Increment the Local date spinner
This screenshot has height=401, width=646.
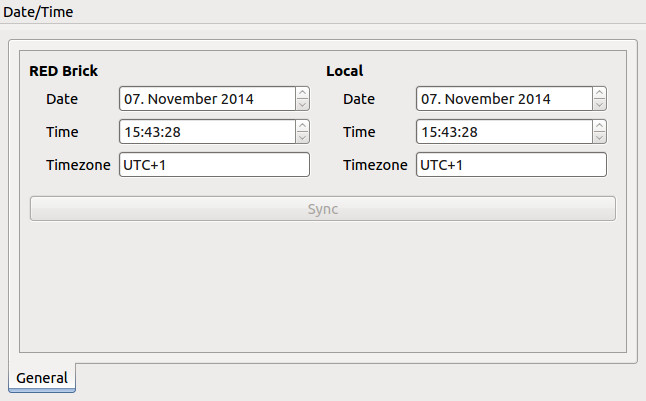click(x=599, y=93)
